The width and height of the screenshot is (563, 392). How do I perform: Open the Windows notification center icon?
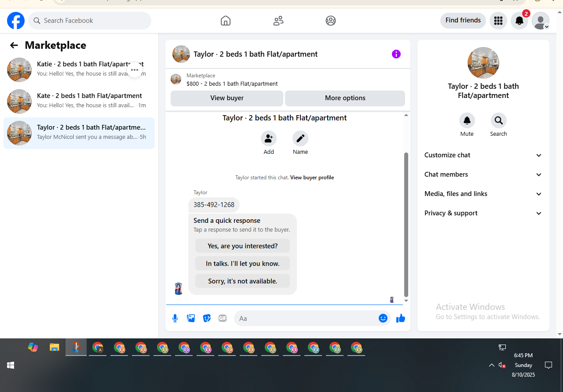click(548, 365)
